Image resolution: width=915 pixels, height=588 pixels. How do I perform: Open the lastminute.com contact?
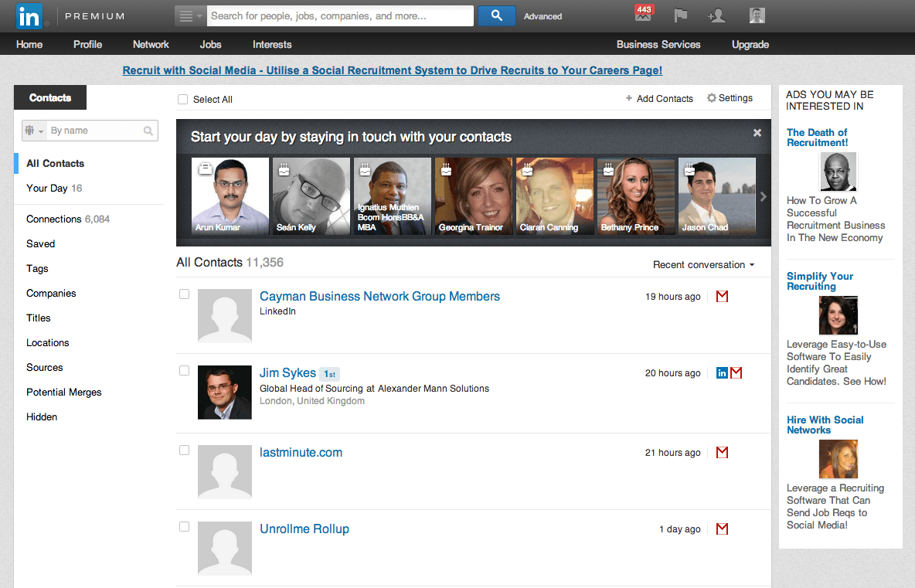click(x=301, y=452)
